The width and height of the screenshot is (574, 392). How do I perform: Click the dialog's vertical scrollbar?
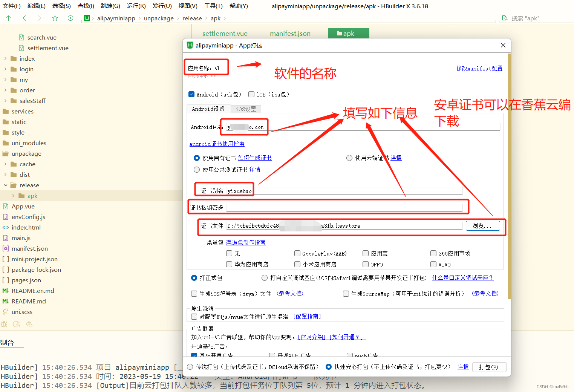pos(510,176)
